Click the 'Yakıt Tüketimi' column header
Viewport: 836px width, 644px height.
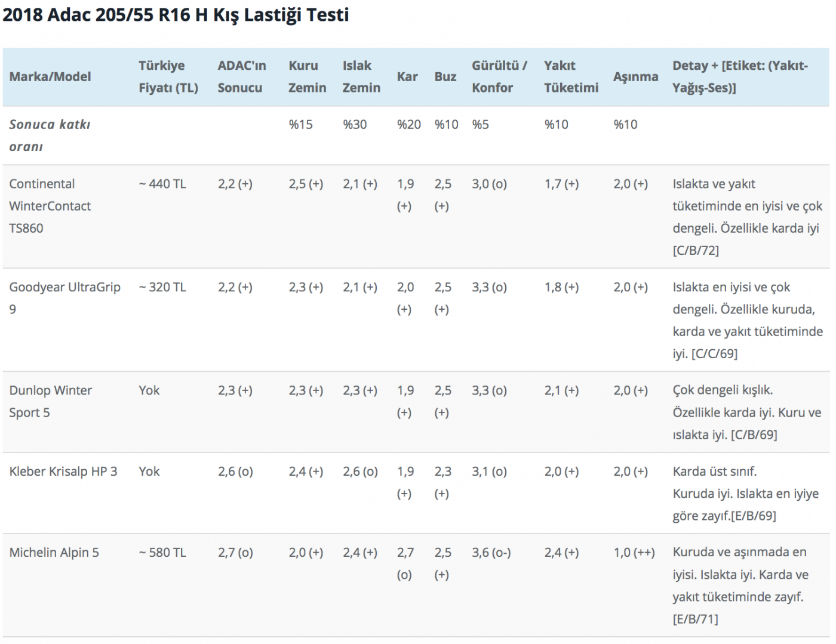(x=571, y=76)
